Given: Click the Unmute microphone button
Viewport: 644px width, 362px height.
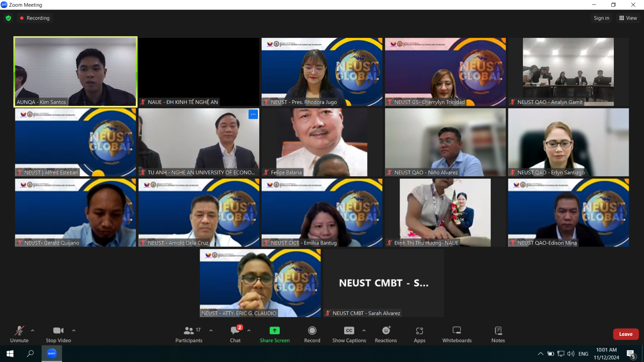Looking at the screenshot, I should coord(19,334).
